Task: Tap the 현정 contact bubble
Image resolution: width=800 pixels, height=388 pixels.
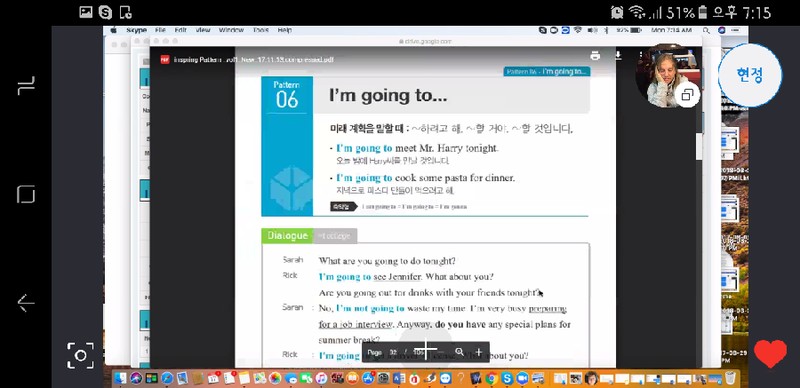Action: pyautogui.click(x=749, y=75)
